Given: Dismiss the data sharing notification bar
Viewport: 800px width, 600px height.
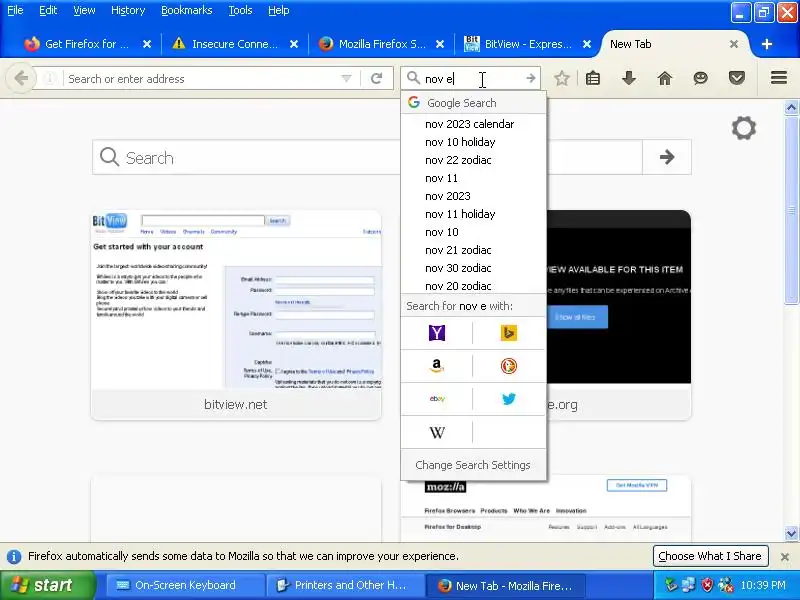Looking at the screenshot, I should [785, 557].
